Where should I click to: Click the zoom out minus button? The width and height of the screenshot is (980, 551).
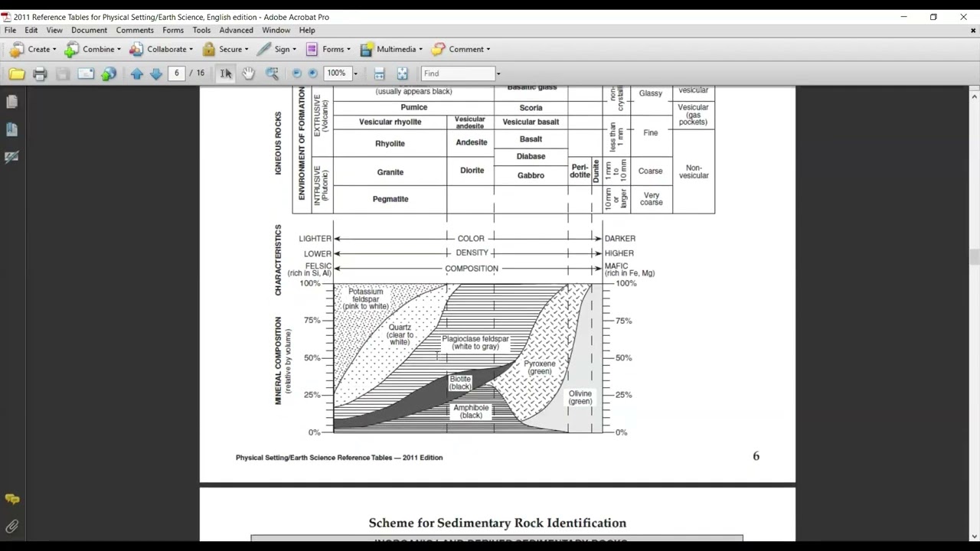click(x=297, y=73)
